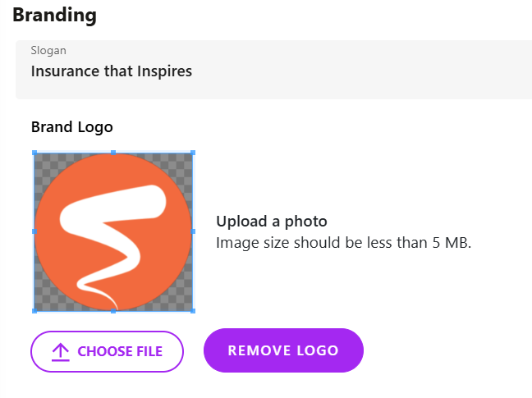Click the 'Insurance that Inspires' slogan text
This screenshot has height=398, width=532.
pos(112,71)
